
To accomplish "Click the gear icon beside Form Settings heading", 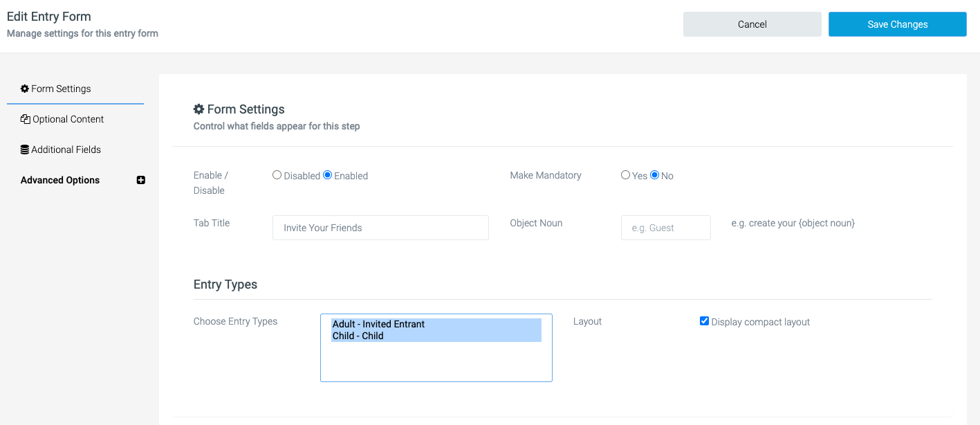I will (198, 109).
